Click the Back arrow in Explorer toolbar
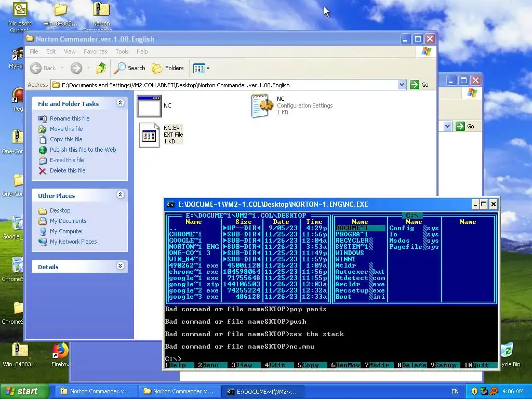The height and width of the screenshot is (399, 532). point(36,68)
